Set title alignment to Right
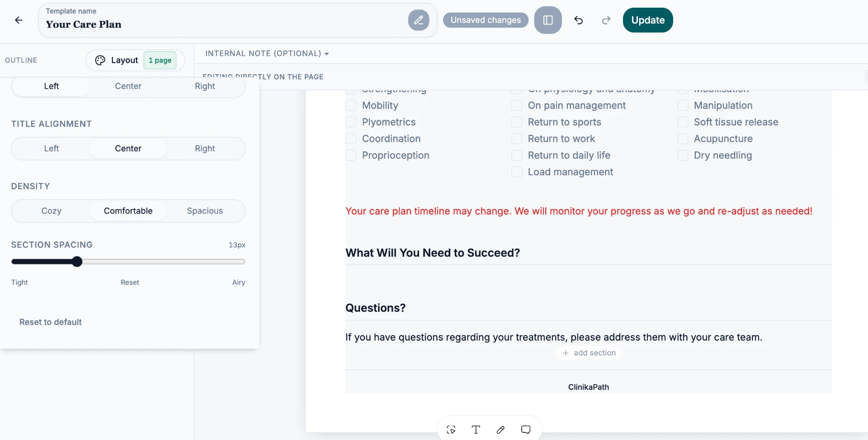This screenshot has width=868, height=440. tap(205, 149)
